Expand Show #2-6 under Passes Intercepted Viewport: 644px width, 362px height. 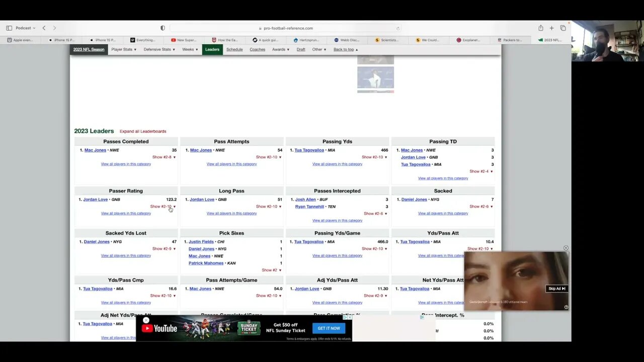point(375,213)
